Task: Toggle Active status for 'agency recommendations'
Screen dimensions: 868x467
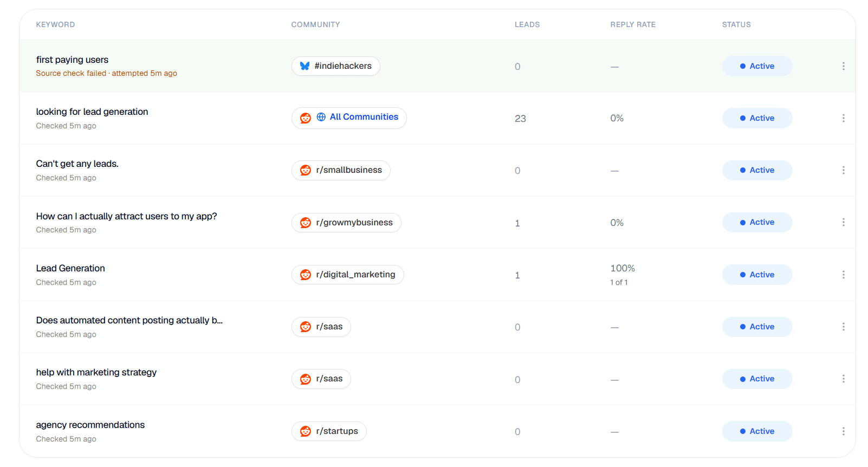Action: tap(757, 431)
